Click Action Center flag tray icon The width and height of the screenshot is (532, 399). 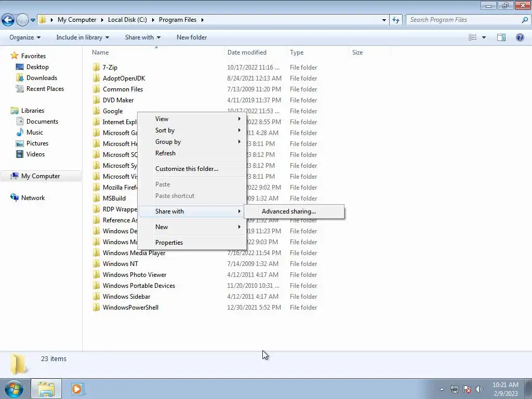tap(467, 389)
